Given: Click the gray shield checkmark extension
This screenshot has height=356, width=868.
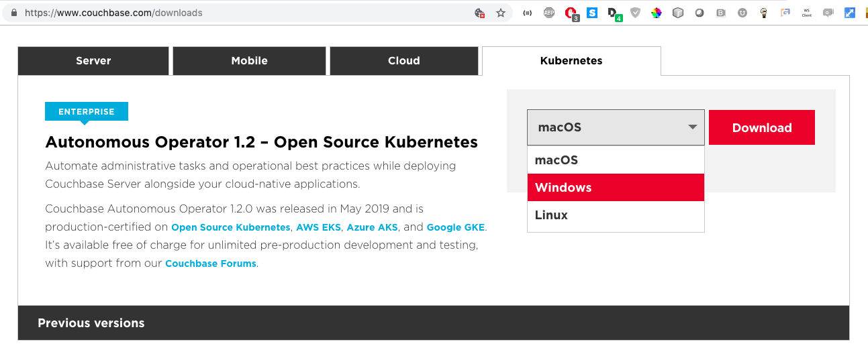Looking at the screenshot, I should click(x=635, y=13).
